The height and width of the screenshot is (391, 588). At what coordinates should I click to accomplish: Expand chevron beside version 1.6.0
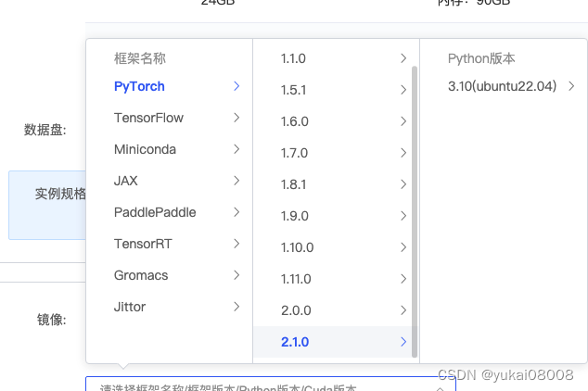tap(403, 121)
